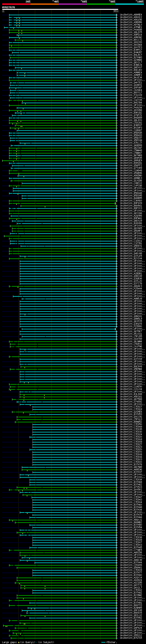Click the query name AV627676
The width and height of the screenshot is (146, 644).
8,7
